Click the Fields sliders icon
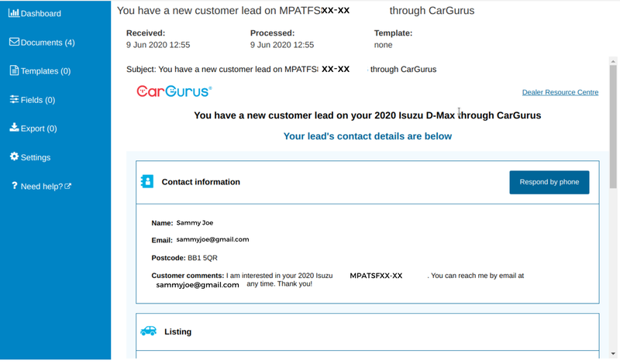The height and width of the screenshot is (364, 620). (x=14, y=99)
